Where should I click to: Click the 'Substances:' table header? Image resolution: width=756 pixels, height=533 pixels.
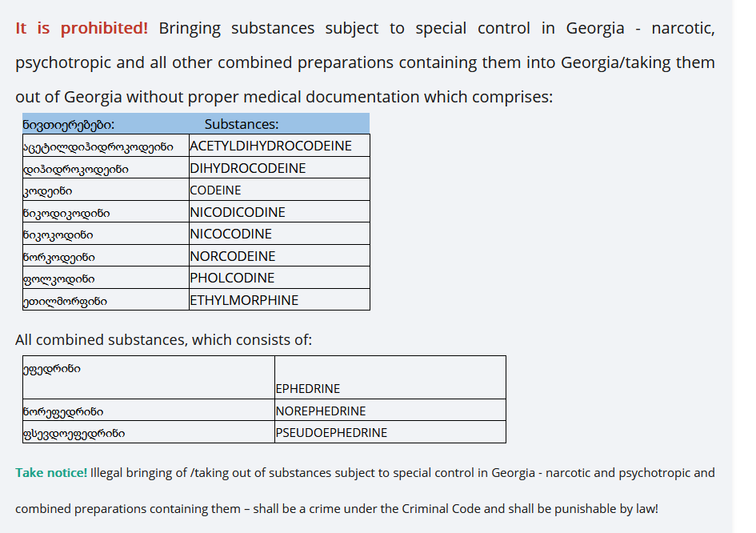(242, 125)
